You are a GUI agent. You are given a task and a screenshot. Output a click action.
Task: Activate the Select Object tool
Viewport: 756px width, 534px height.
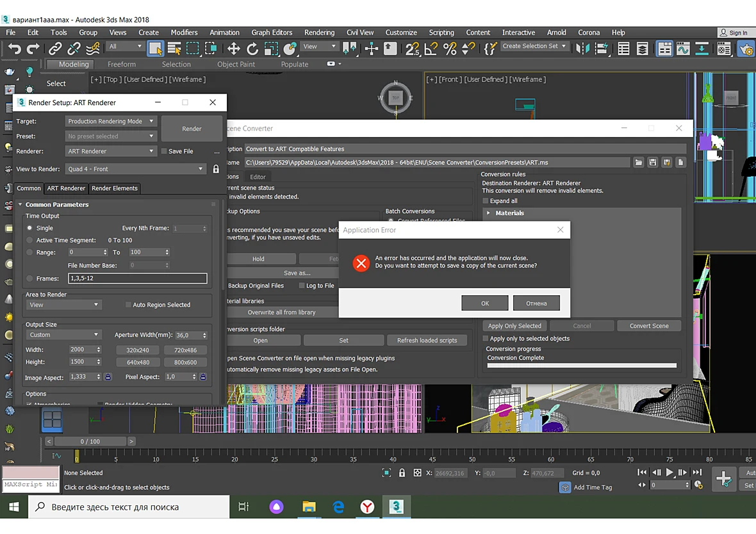tap(155, 49)
